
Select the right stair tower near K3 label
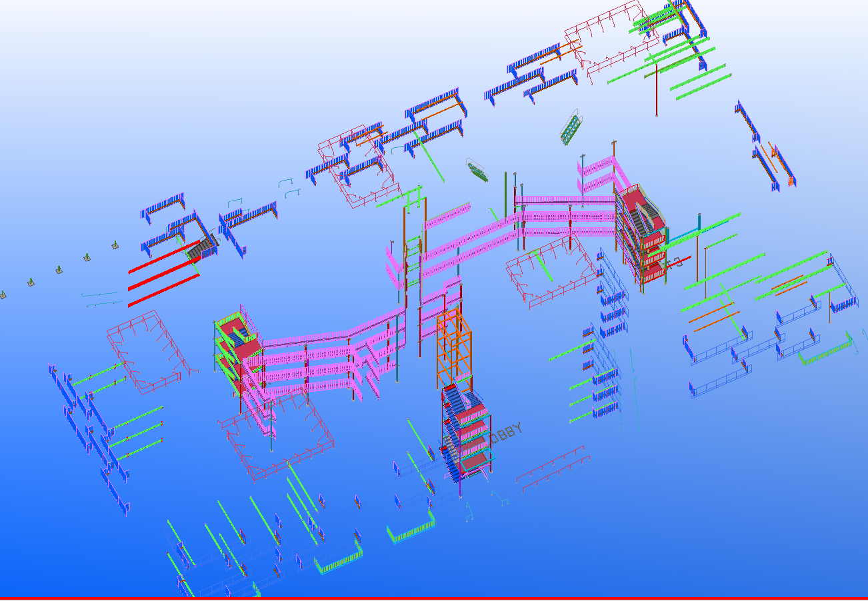click(641, 233)
